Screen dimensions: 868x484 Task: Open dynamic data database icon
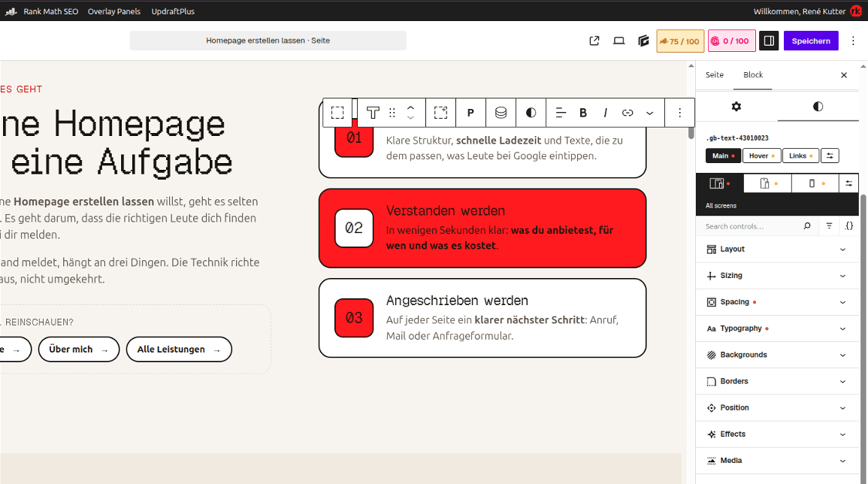(501, 113)
